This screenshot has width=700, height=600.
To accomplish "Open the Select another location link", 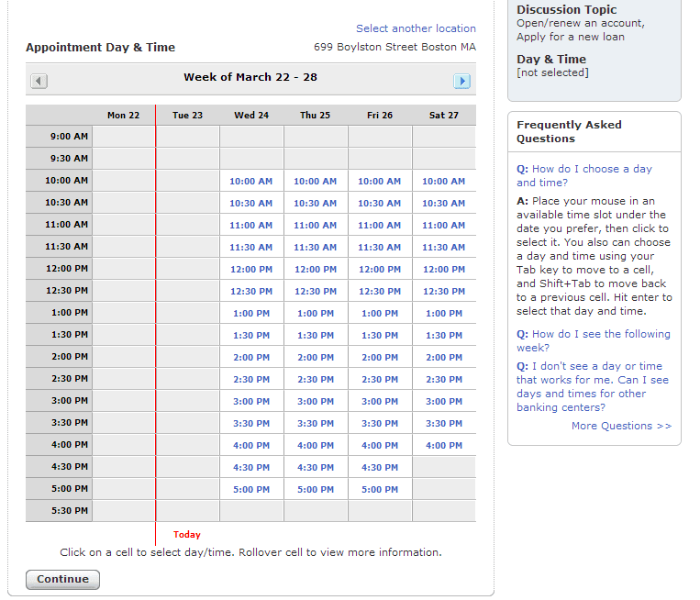I will pos(416,28).
